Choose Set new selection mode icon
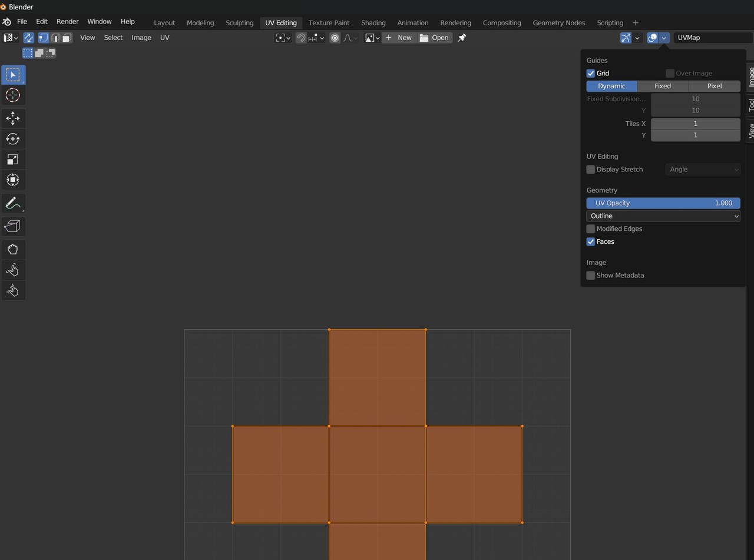 (28, 53)
